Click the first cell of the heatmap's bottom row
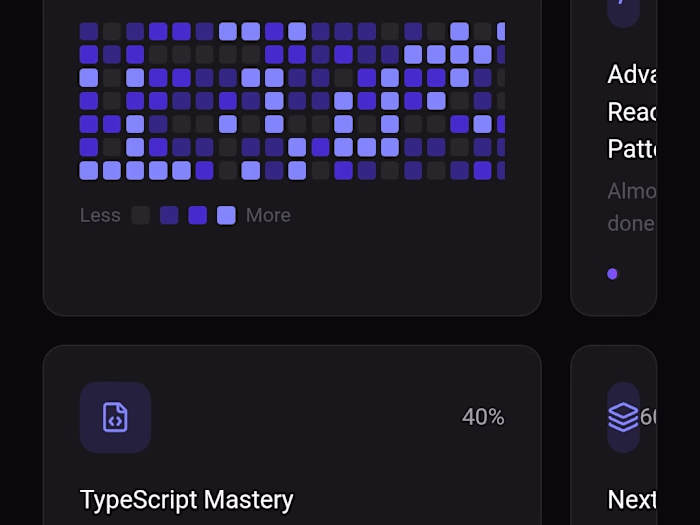Viewport: 700px width, 525px height. tap(89, 171)
